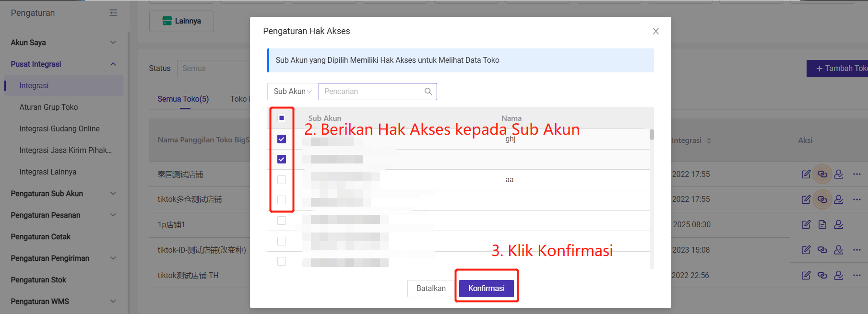Click edit icon for tiktok-ID-测试店铺 row
The height and width of the screenshot is (314, 868).
[x=806, y=250]
